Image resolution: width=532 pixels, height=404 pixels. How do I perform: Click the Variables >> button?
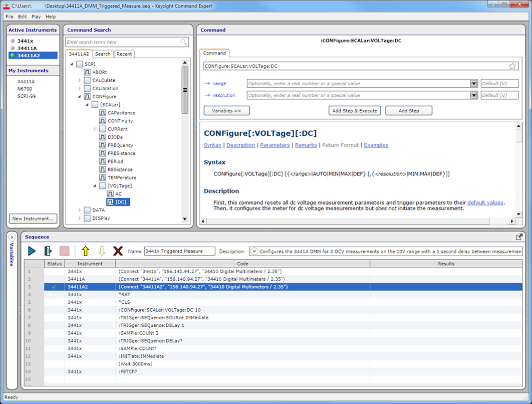coord(226,111)
